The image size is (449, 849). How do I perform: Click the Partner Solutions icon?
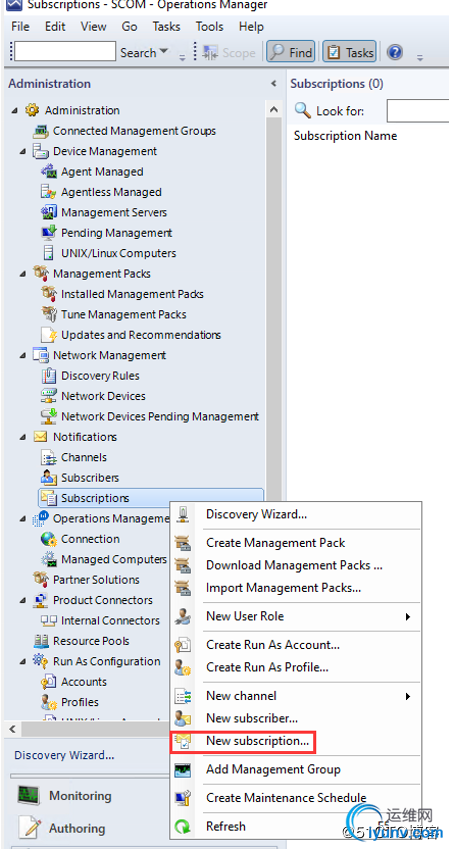(x=40, y=580)
